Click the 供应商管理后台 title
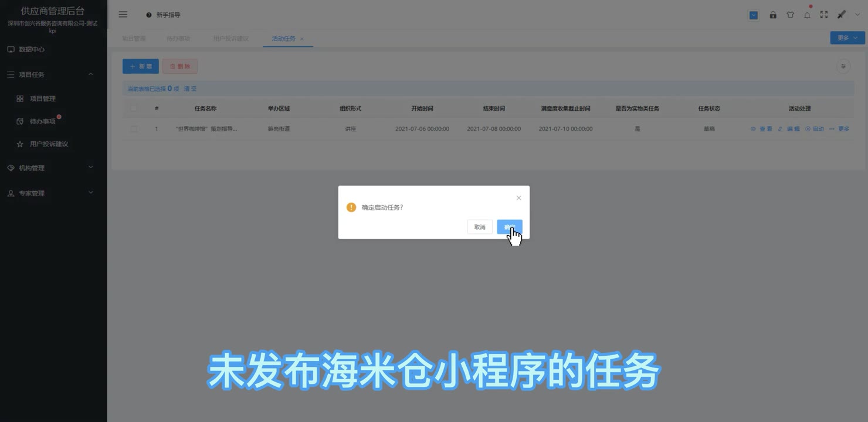This screenshot has height=422, width=868. [53, 11]
